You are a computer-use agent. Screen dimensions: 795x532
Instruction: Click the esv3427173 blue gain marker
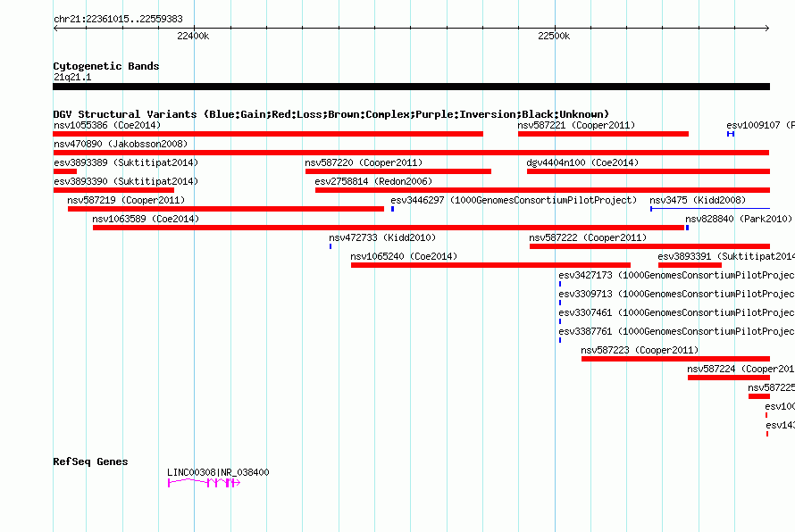pos(560,284)
